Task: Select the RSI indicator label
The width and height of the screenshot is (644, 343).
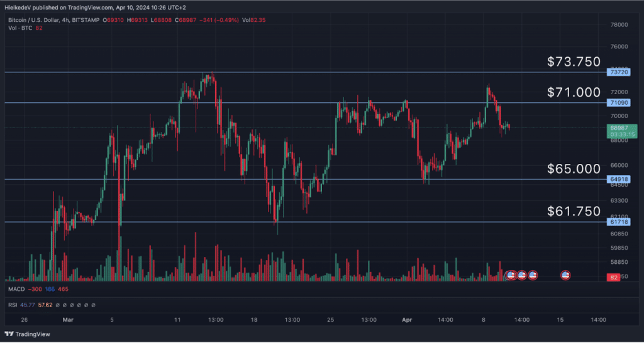Action: pyautogui.click(x=13, y=305)
